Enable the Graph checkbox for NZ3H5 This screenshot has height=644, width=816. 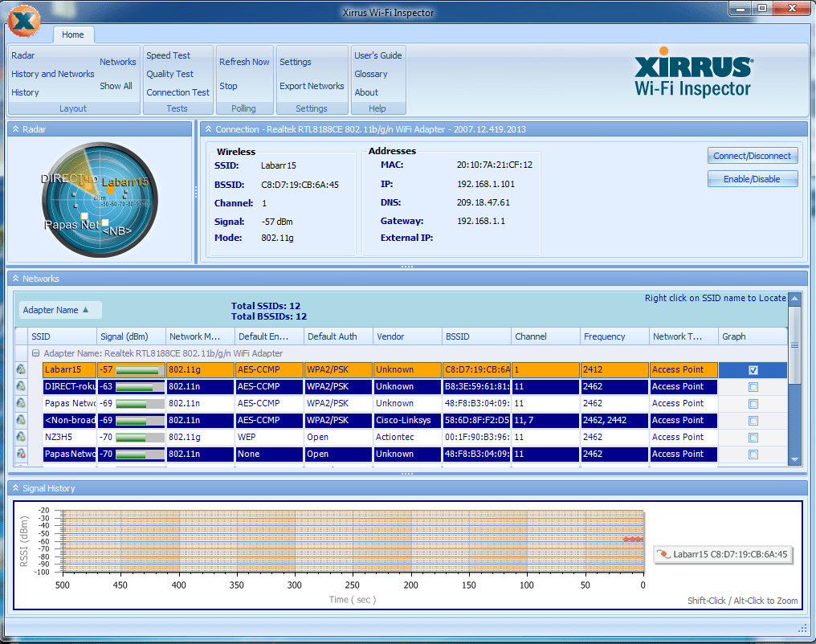753,437
